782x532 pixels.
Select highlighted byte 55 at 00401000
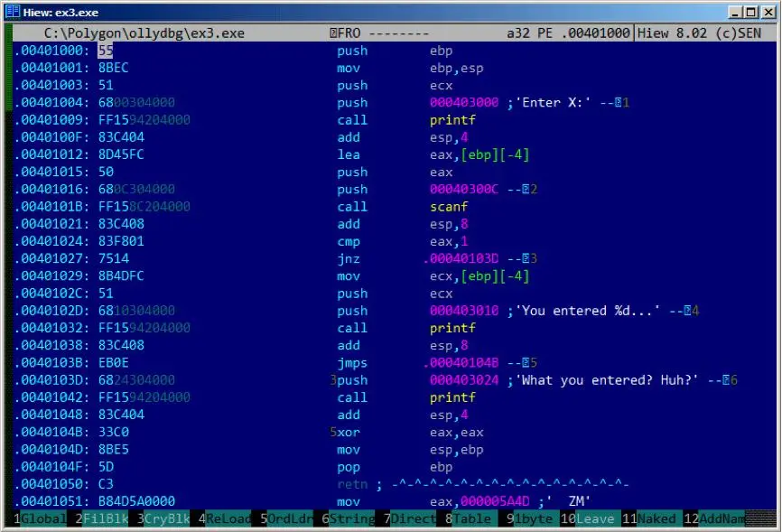click(x=106, y=51)
